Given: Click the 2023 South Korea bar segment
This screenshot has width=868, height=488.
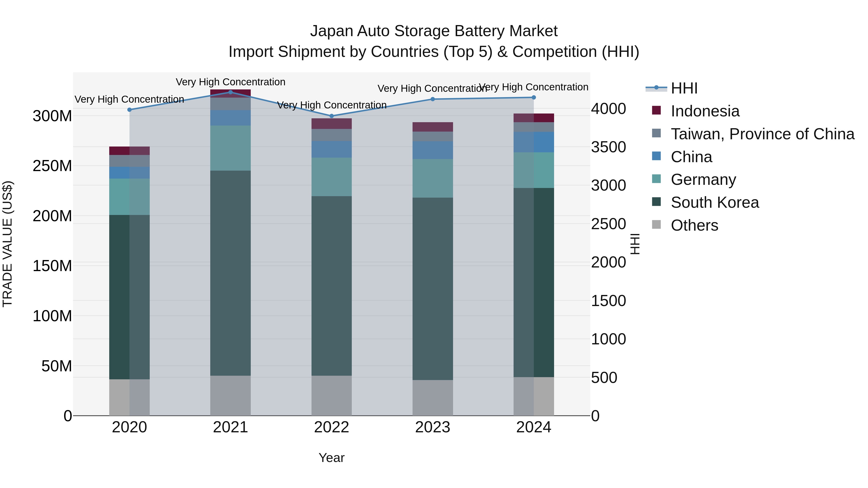Looking at the screenshot, I should 433,289.
